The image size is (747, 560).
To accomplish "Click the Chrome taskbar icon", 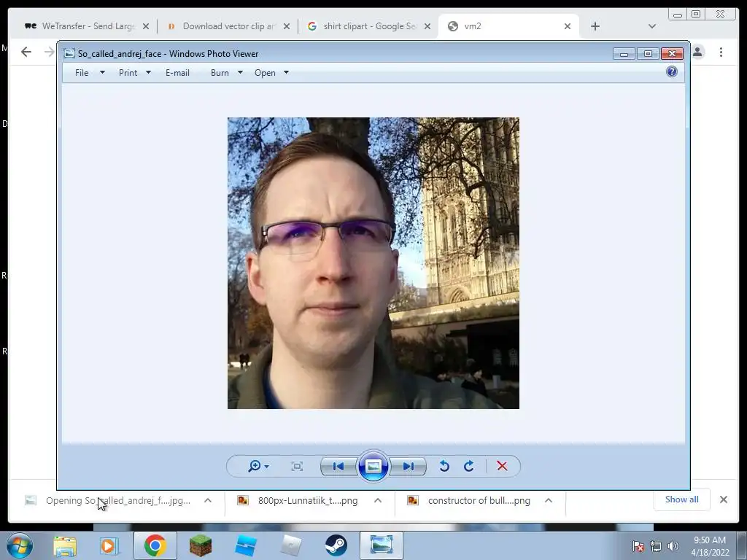I will coord(155,545).
